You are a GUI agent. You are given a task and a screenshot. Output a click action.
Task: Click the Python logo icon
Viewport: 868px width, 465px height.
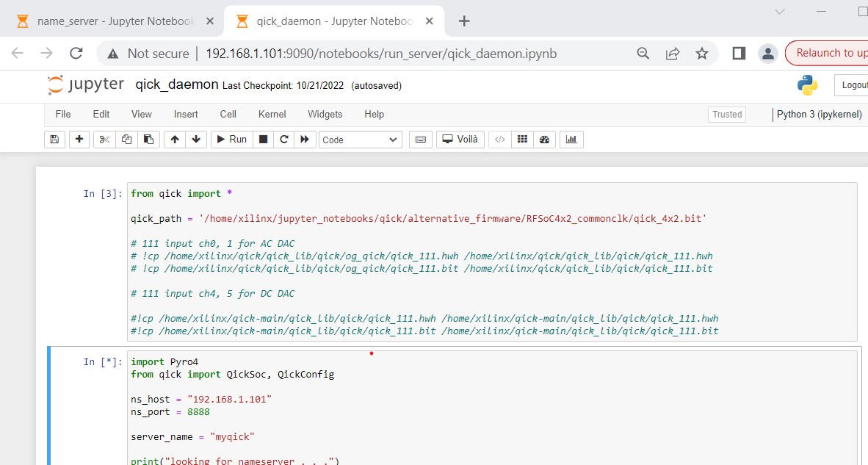pos(808,84)
